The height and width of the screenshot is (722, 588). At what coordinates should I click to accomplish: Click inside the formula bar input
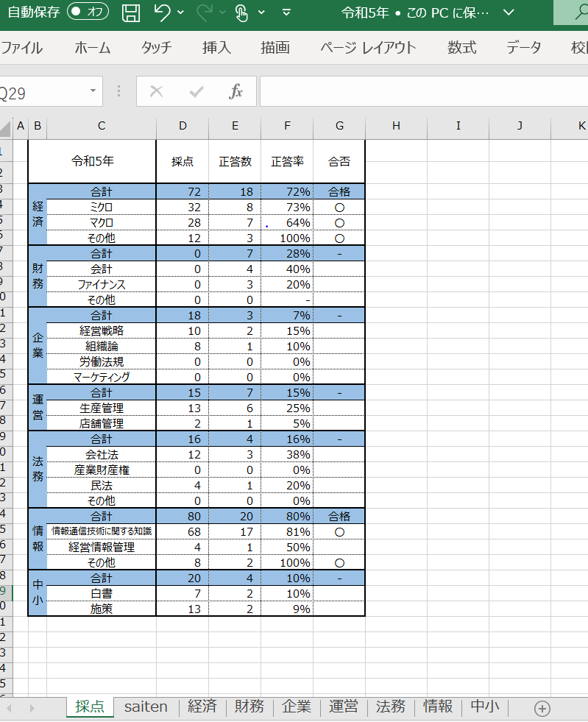424,92
